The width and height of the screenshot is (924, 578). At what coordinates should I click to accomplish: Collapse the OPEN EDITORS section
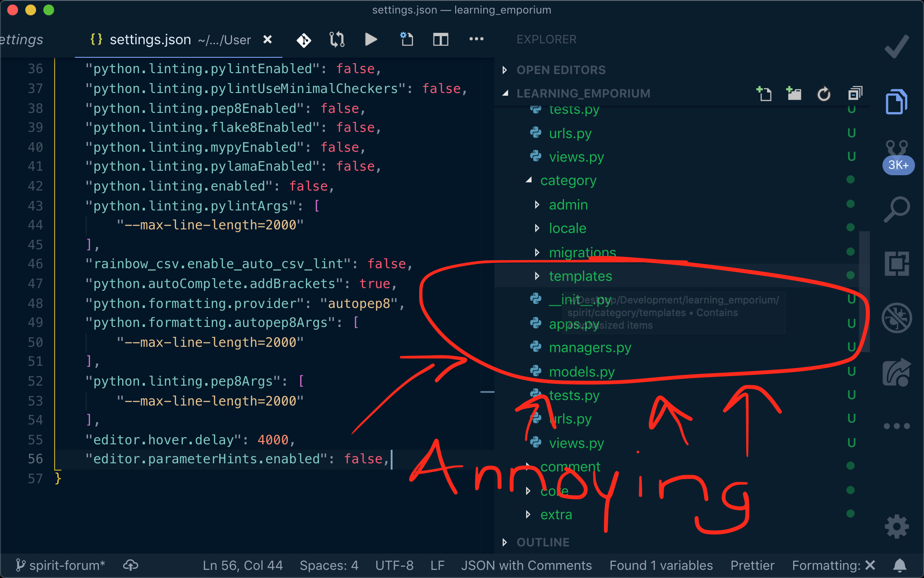(x=504, y=70)
